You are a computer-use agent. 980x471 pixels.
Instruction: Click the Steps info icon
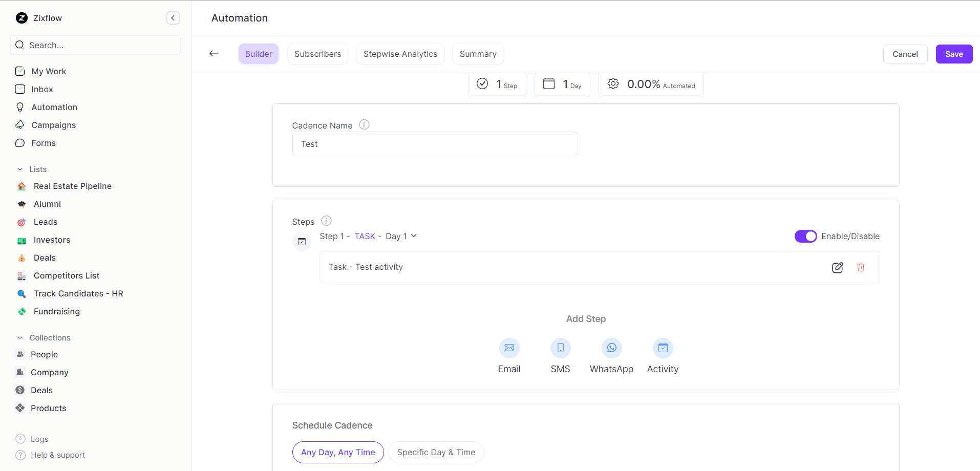click(326, 221)
